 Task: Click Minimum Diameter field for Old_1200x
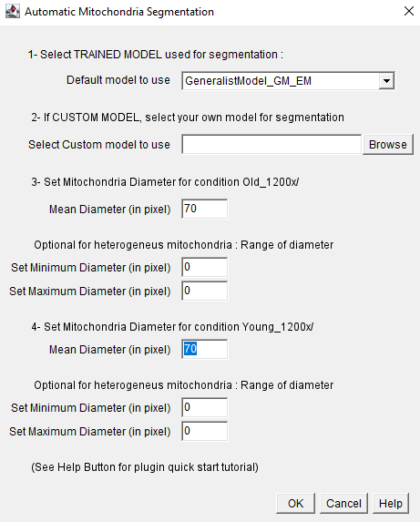click(205, 267)
